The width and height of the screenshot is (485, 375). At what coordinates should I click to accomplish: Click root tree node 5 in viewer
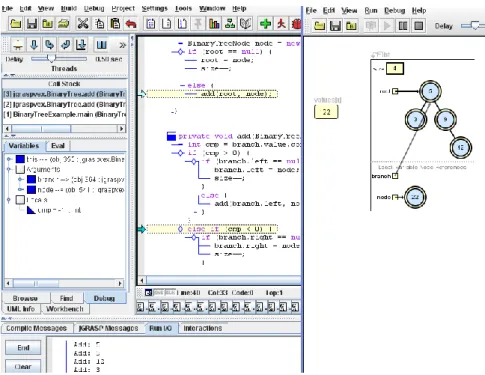pyautogui.click(x=430, y=91)
